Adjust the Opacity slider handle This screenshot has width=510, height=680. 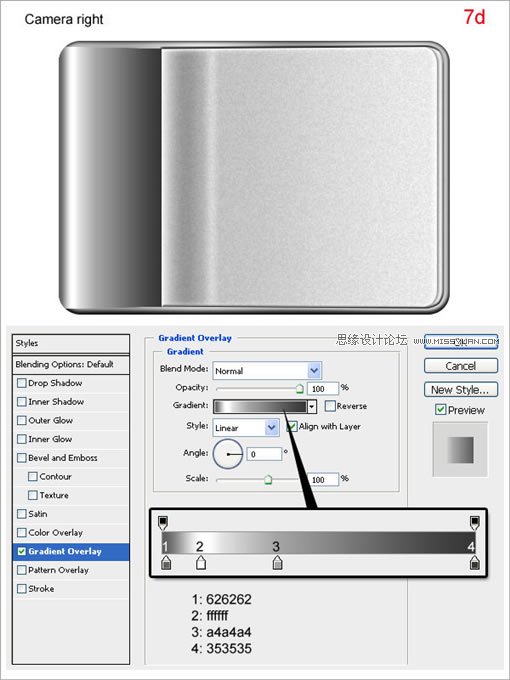[x=299, y=389]
